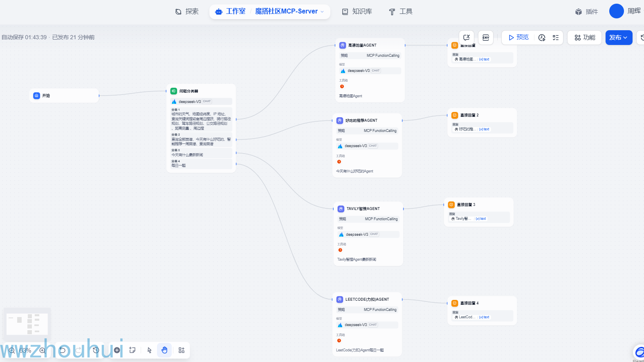The height and width of the screenshot is (362, 644).
Task: Click the LEETCODE(力扣)AGENT node icon
Action: 340,299
